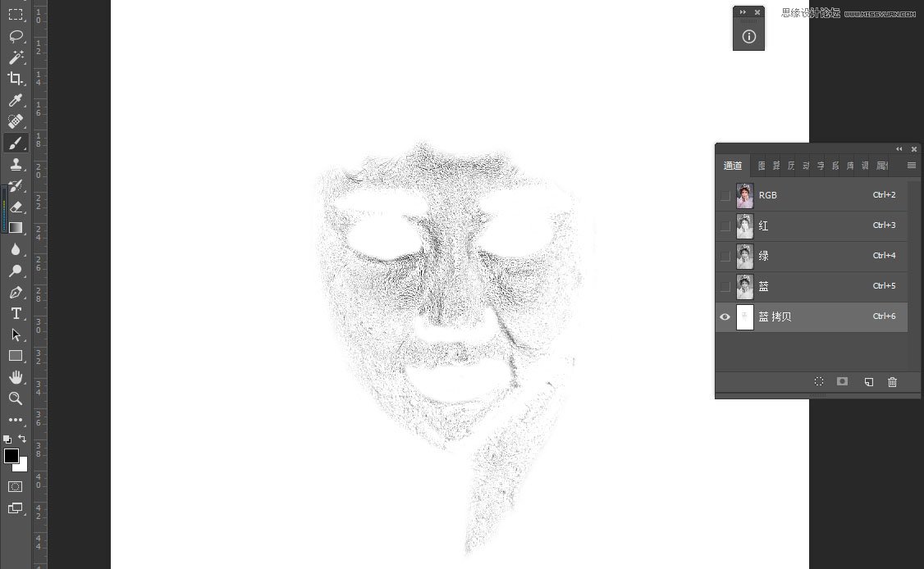Image resolution: width=924 pixels, height=569 pixels.
Task: Click the Zoom tool
Action: tap(16, 398)
